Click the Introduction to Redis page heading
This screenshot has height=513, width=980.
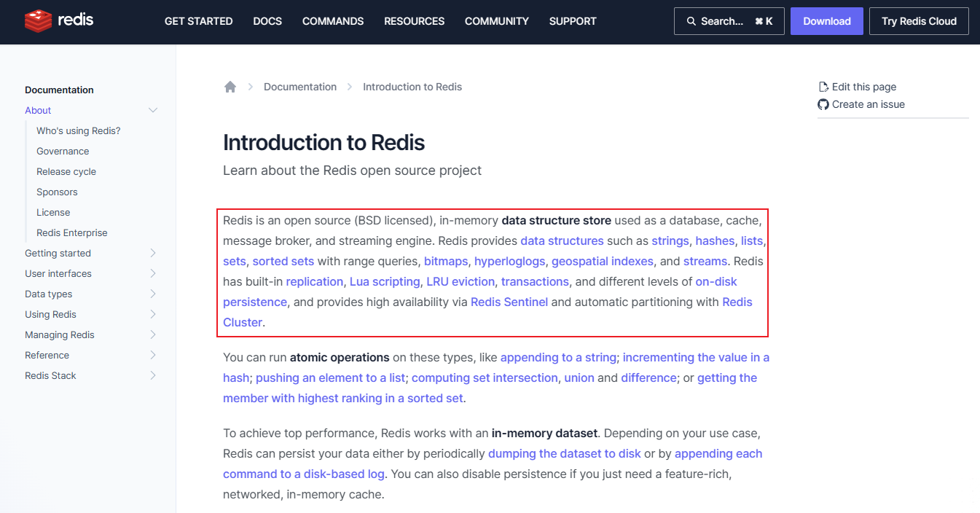point(324,142)
